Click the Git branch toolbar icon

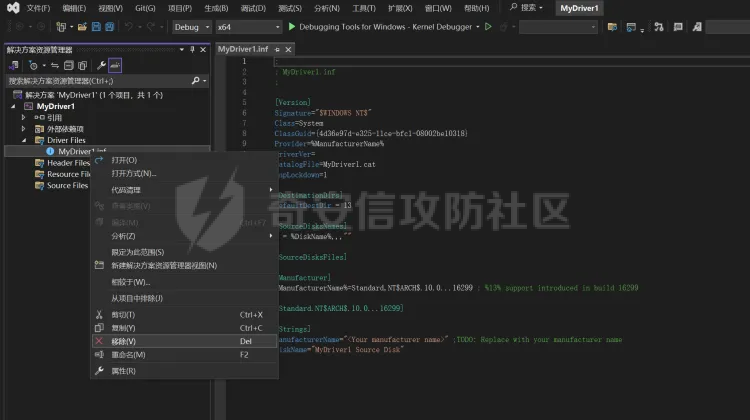click(x=659, y=27)
